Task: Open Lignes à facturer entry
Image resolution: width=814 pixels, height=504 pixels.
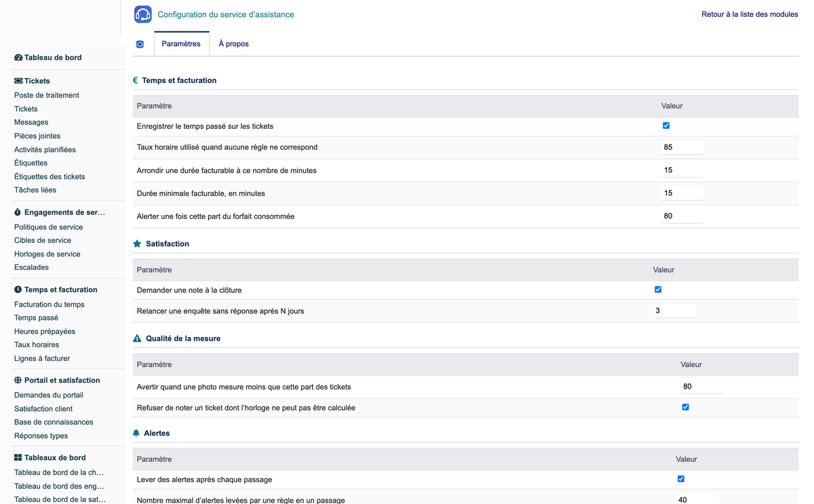Action: click(42, 358)
